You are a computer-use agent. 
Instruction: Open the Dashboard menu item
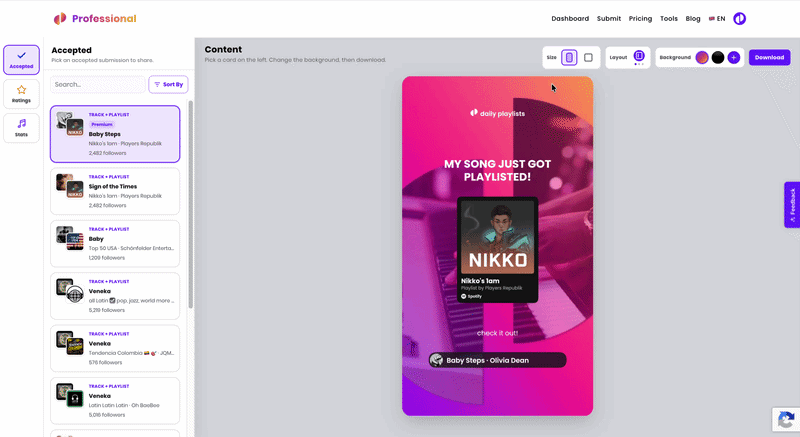pos(570,19)
